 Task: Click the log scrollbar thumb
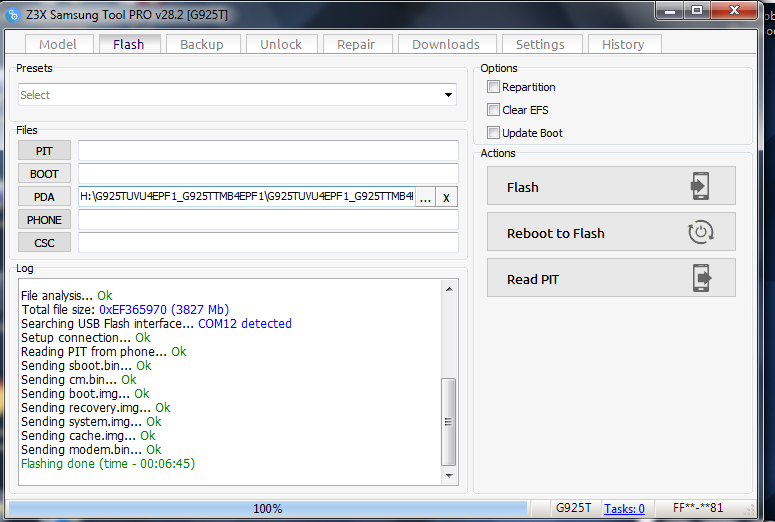(449, 422)
